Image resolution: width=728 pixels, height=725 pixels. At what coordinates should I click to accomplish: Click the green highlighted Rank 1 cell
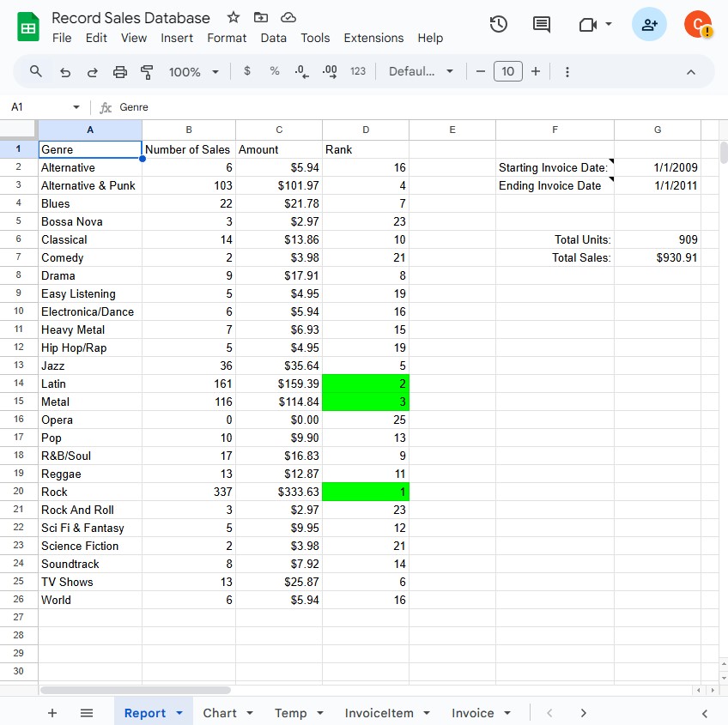365,492
